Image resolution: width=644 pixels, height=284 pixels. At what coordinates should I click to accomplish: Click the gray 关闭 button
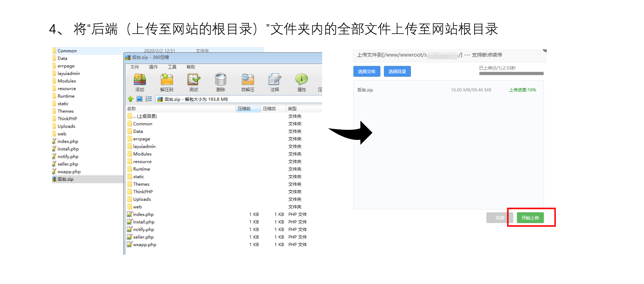point(500,218)
